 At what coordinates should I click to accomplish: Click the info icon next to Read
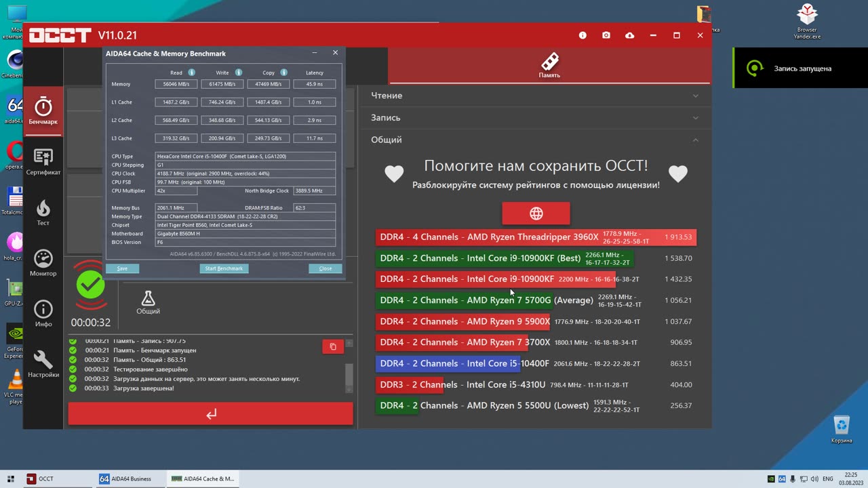(192, 73)
